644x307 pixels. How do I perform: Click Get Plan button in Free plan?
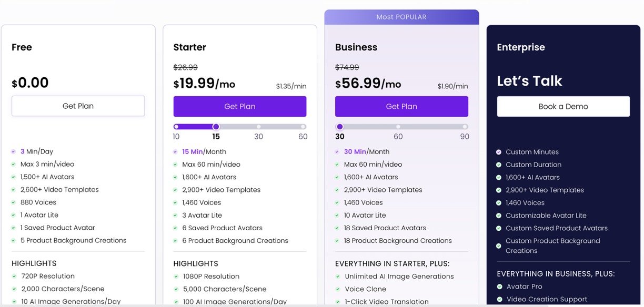(78, 106)
